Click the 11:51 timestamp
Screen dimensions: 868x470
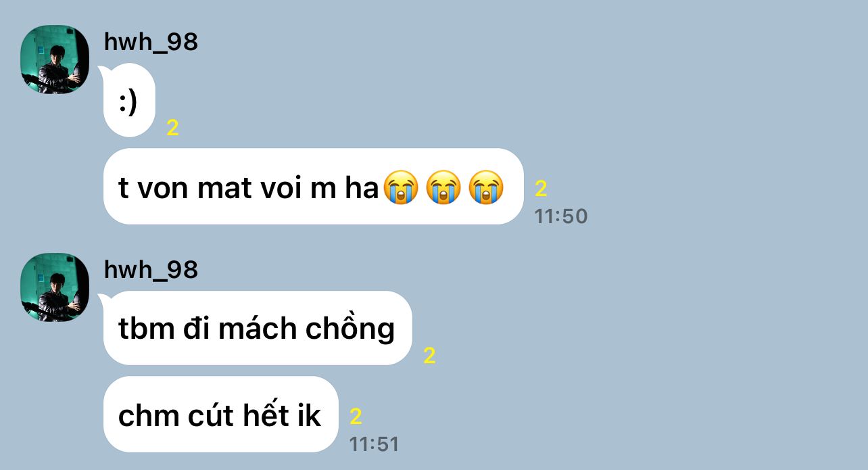click(x=375, y=444)
